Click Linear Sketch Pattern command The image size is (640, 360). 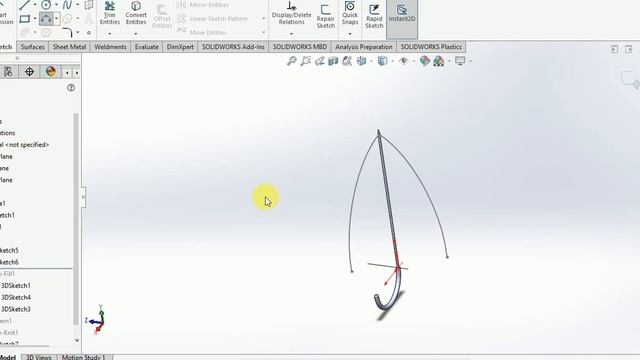coord(213,19)
